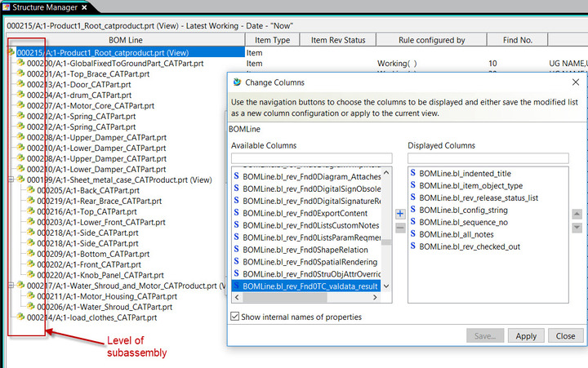This screenshot has width=588, height=368.
Task: Click icon of 000205 Back_CATPart row
Action: (x=31, y=189)
